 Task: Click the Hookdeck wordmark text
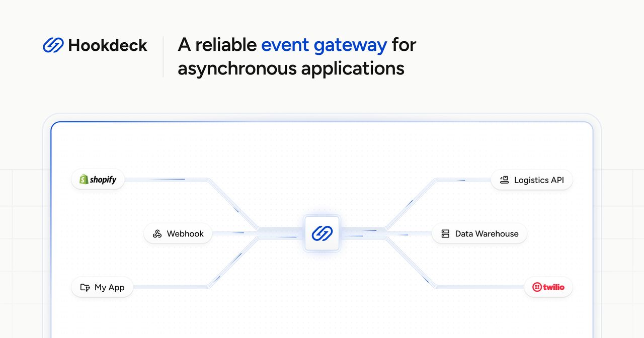point(108,45)
